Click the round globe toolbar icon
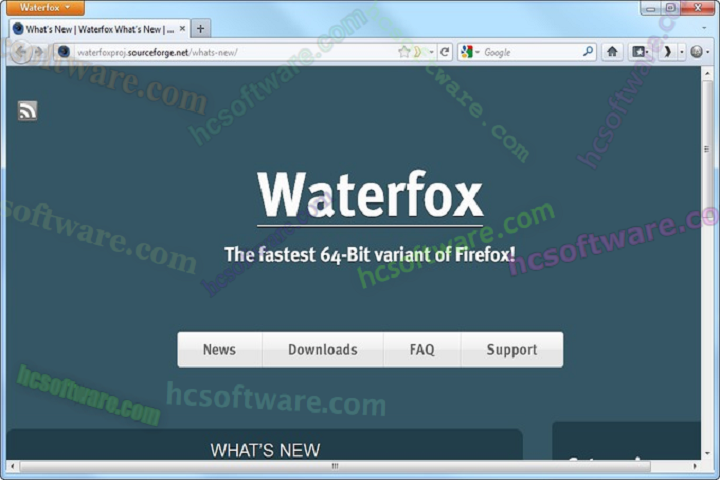The width and height of the screenshot is (720, 480). [697, 52]
